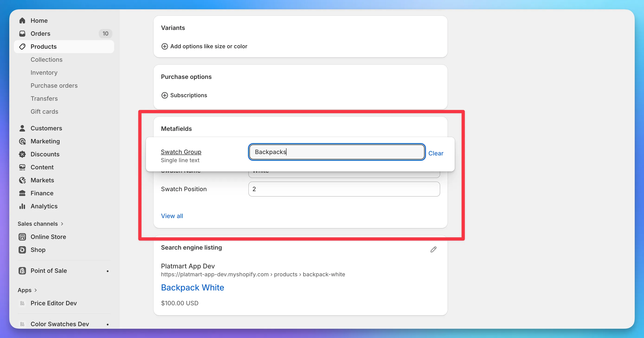This screenshot has height=338, width=644.
Task: Edit the search engine listing with the pencil icon
Action: click(434, 249)
